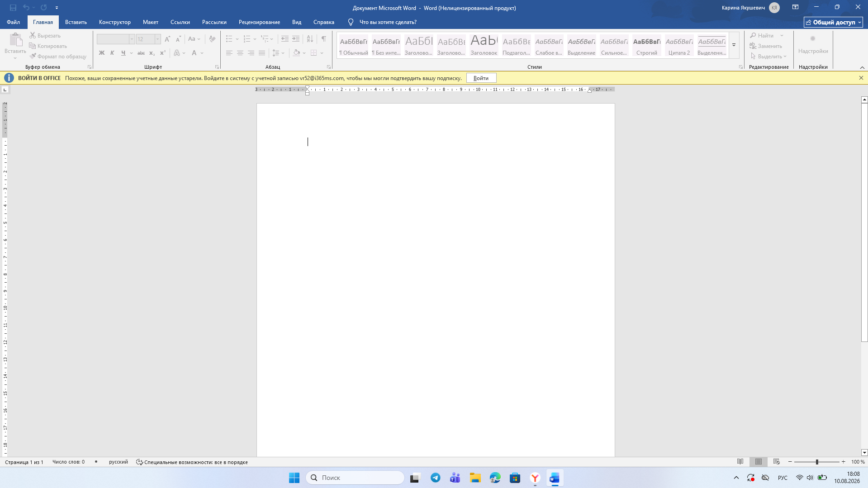Open the Выделить dropdown
Image resolution: width=868 pixels, height=488 pixels.
coord(769,57)
